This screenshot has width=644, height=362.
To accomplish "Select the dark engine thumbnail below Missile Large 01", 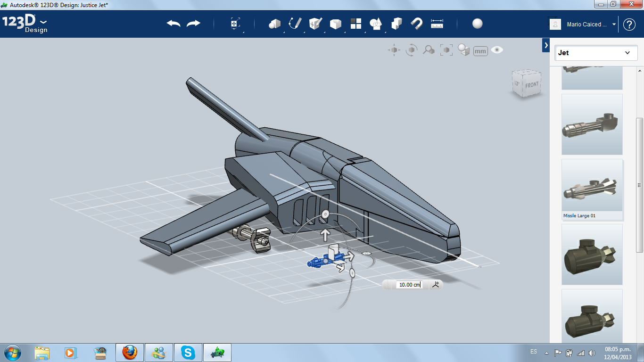I will point(592,255).
